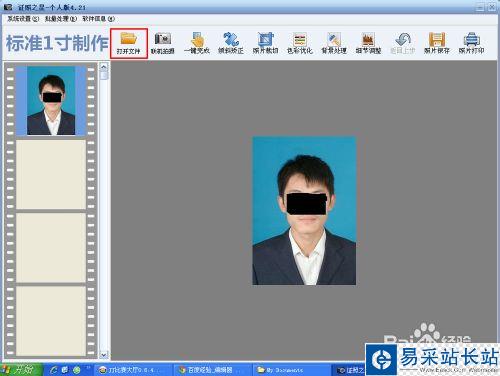Click the application icon in title bar
Screen dimensions: 500x376
(x=8, y=7)
